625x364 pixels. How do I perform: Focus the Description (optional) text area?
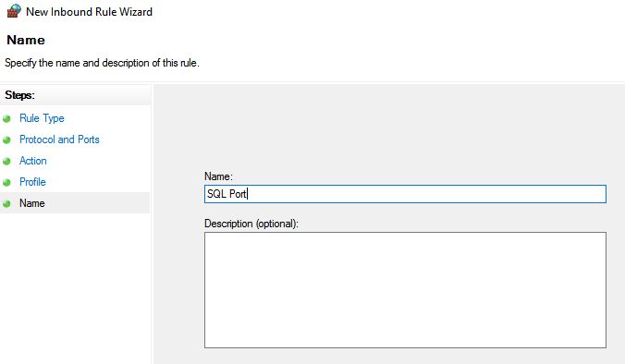pos(405,290)
